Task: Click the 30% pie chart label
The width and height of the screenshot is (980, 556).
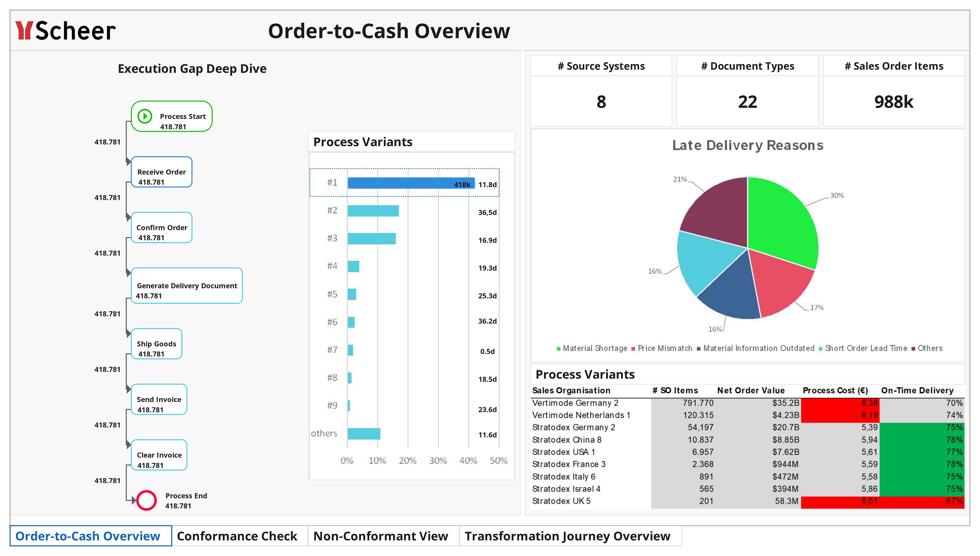Action: tap(837, 195)
